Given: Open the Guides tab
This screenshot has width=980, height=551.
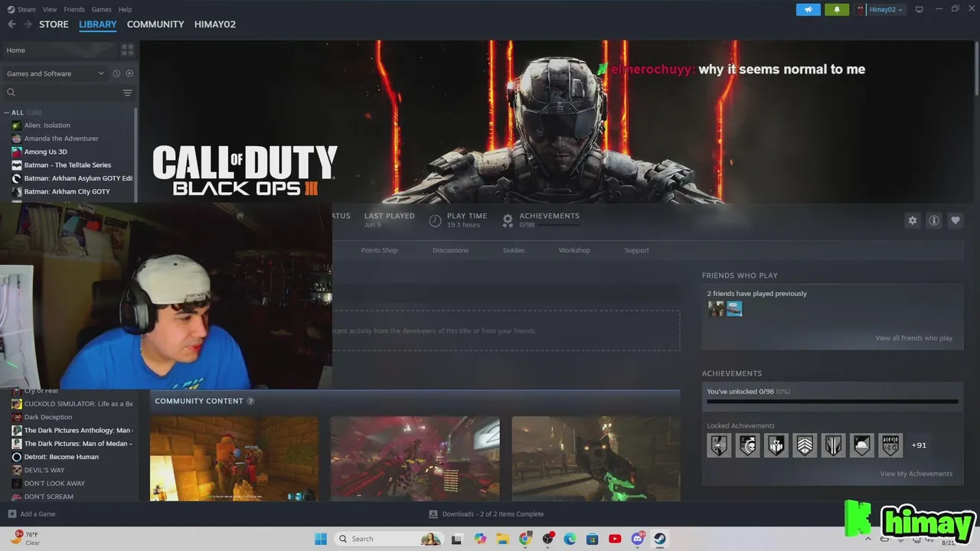Looking at the screenshot, I should click(514, 250).
